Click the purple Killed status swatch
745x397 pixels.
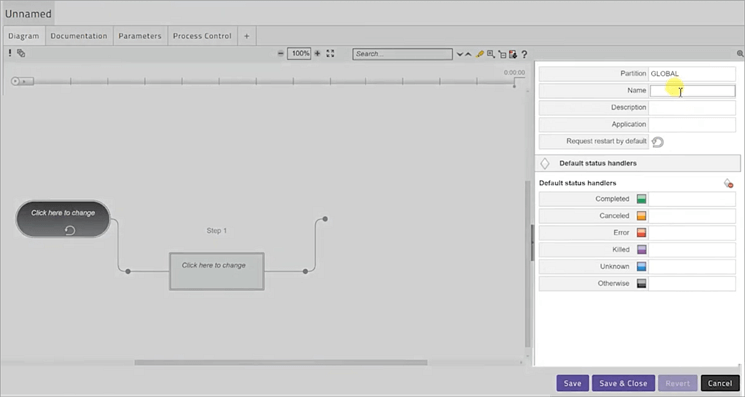click(x=641, y=250)
